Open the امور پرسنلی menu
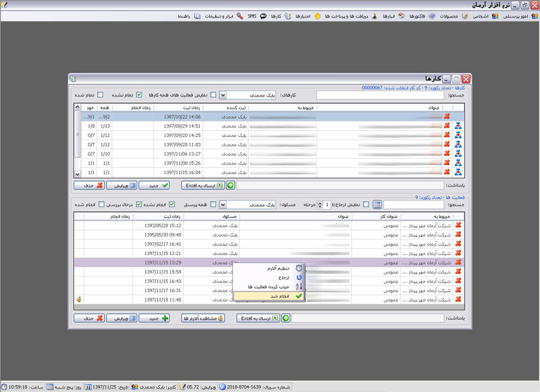540x392 pixels. pos(520,16)
